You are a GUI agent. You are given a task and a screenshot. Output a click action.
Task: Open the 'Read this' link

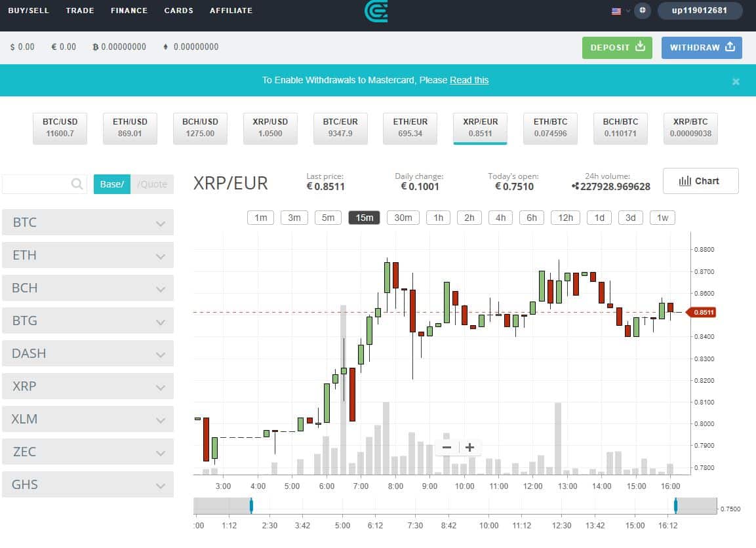point(469,80)
